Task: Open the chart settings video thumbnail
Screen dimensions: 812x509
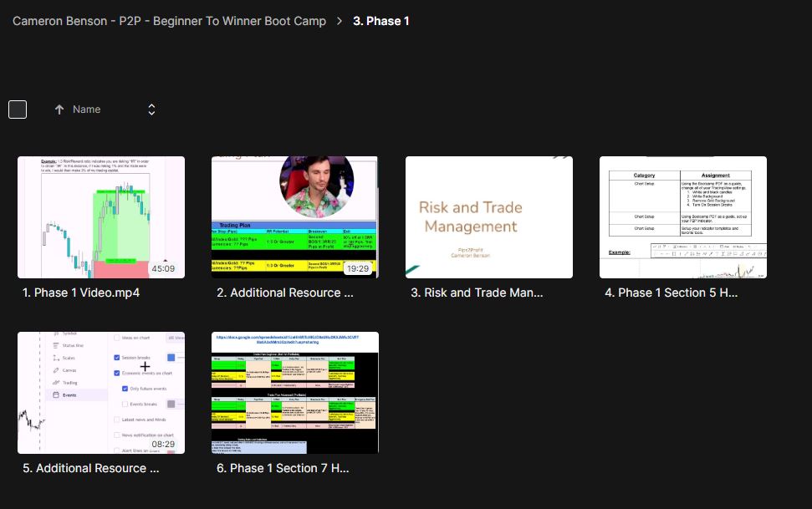Action: (x=100, y=392)
